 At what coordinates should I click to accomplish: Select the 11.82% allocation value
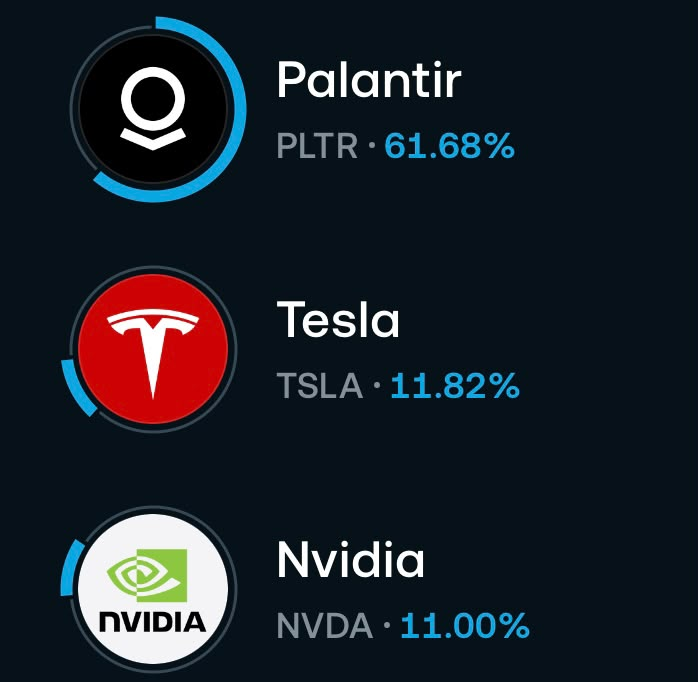[455, 386]
